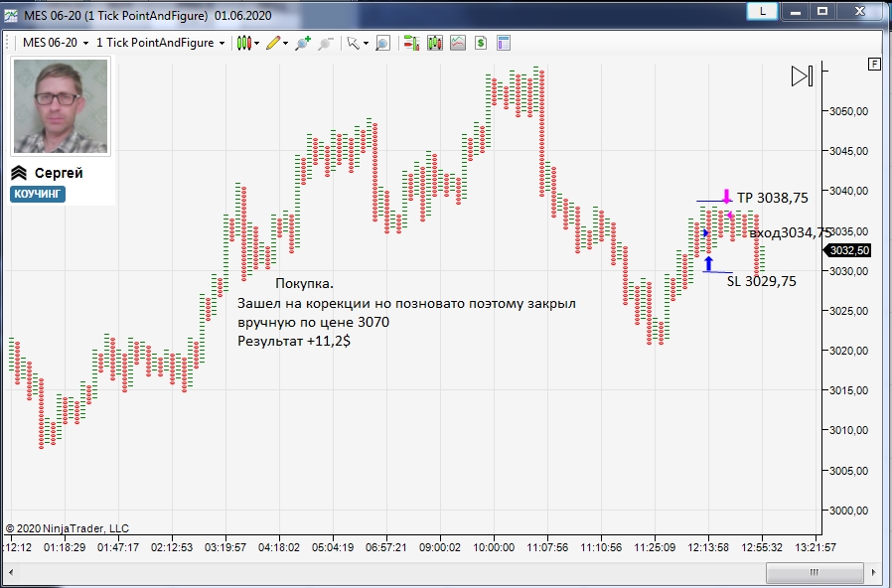Click the 3000,00 price axis label
The image size is (892, 588).
coord(848,511)
